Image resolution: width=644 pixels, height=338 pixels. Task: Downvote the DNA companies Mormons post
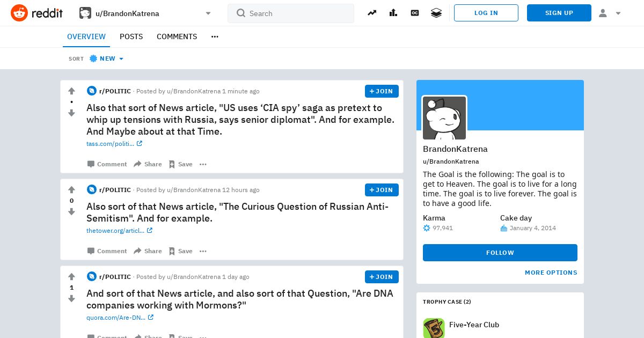pyautogui.click(x=71, y=298)
